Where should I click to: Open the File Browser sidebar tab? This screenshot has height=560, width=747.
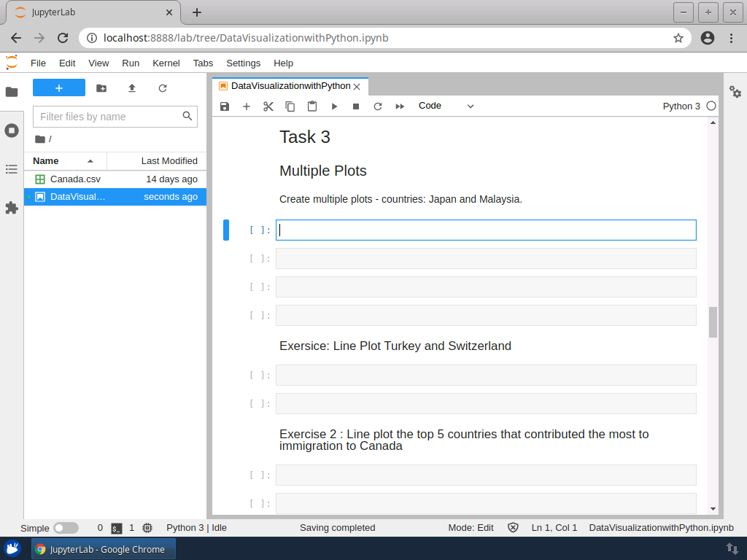point(12,92)
